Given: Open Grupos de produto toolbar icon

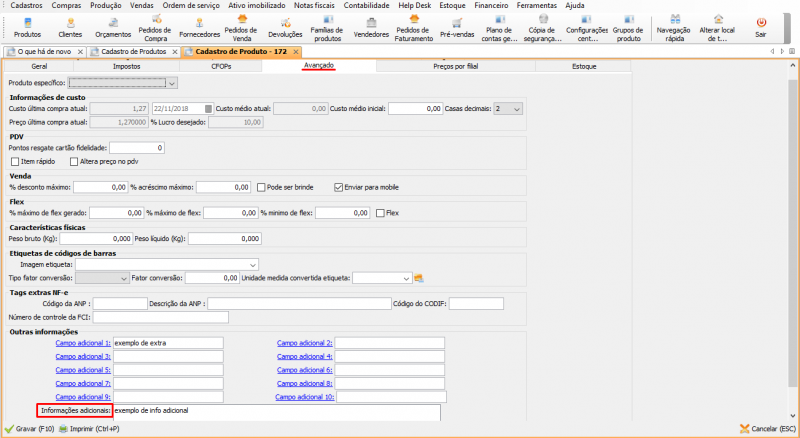Looking at the screenshot, I should point(629,28).
